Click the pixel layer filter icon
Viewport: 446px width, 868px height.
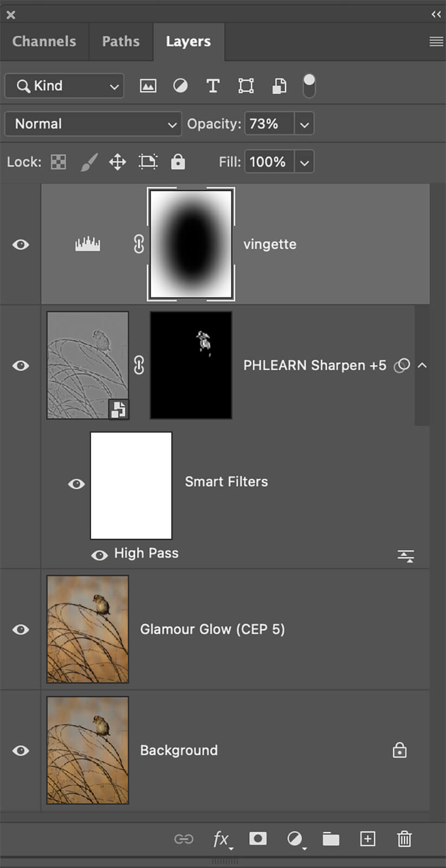tap(148, 86)
